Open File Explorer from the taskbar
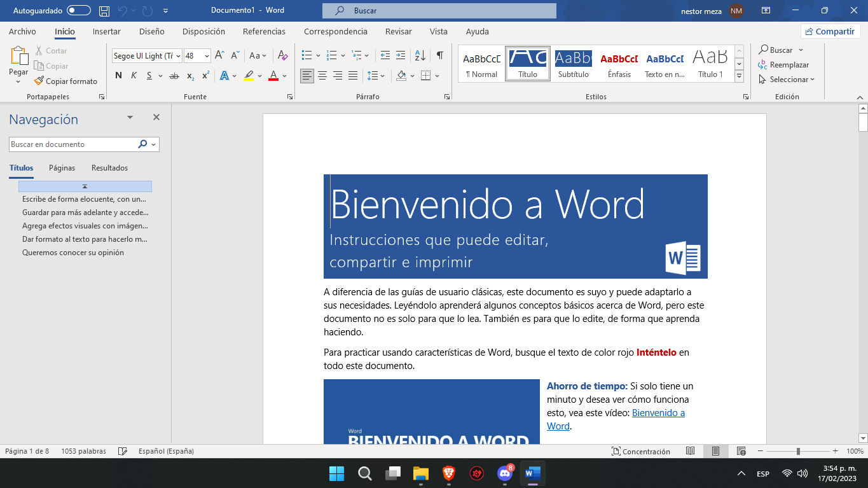 pos(420,473)
